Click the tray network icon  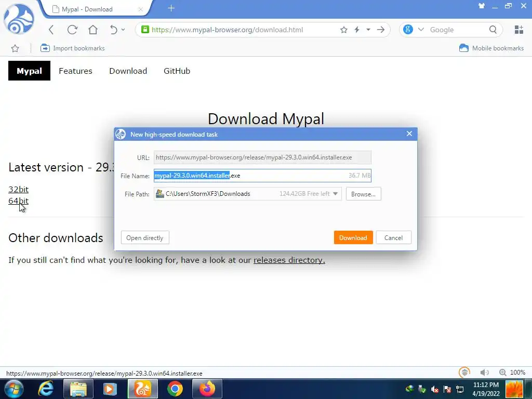[x=460, y=389]
